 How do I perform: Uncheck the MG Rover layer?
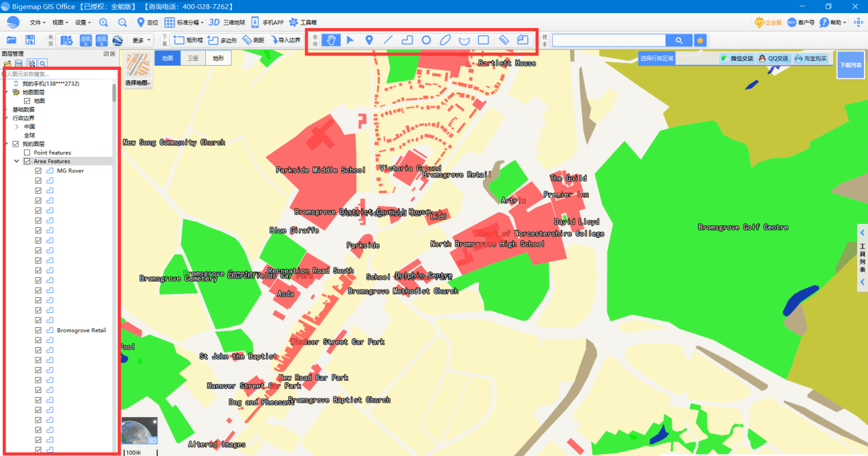[38, 170]
